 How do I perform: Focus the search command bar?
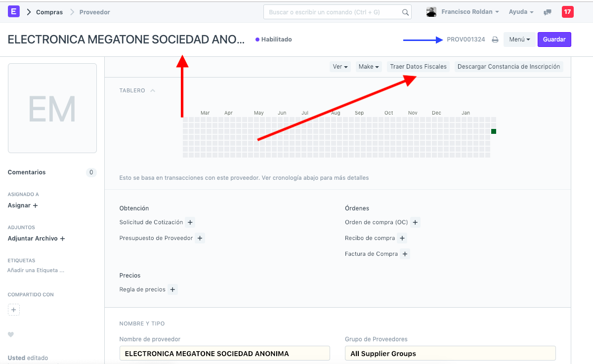(338, 12)
